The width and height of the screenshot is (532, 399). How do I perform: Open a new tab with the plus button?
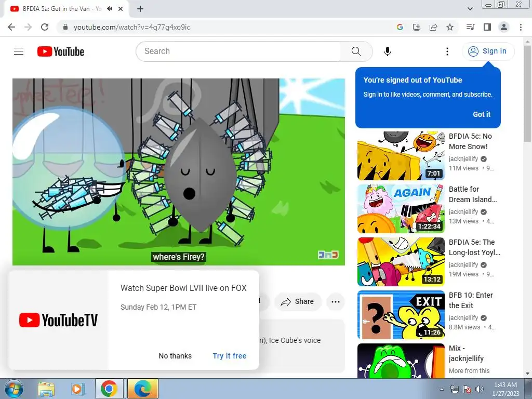pyautogui.click(x=140, y=9)
